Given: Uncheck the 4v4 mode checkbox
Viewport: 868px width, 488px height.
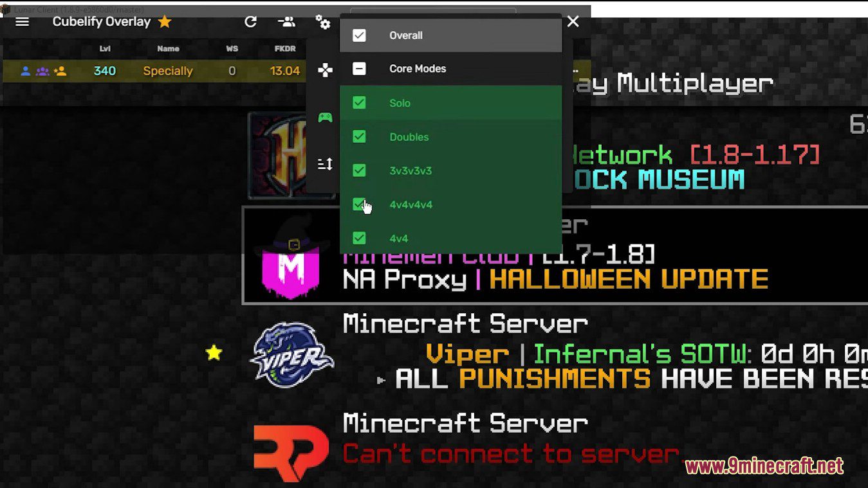Looking at the screenshot, I should [359, 239].
